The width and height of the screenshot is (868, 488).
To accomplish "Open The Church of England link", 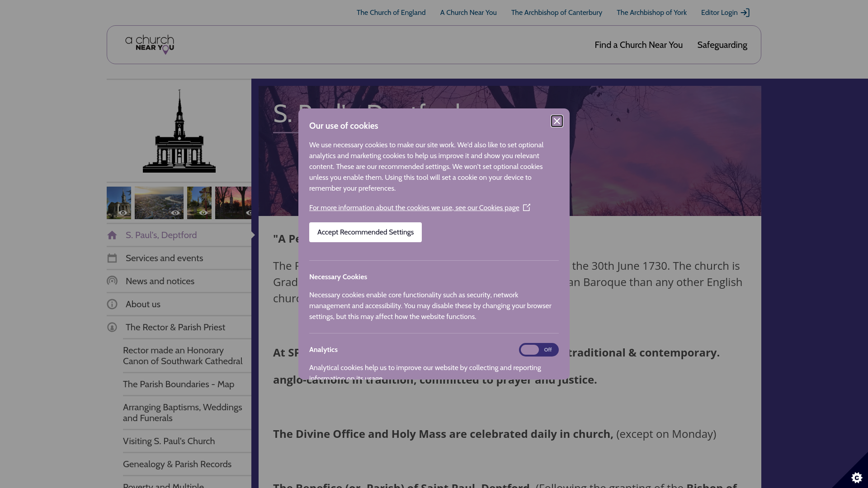I will 391,13.
